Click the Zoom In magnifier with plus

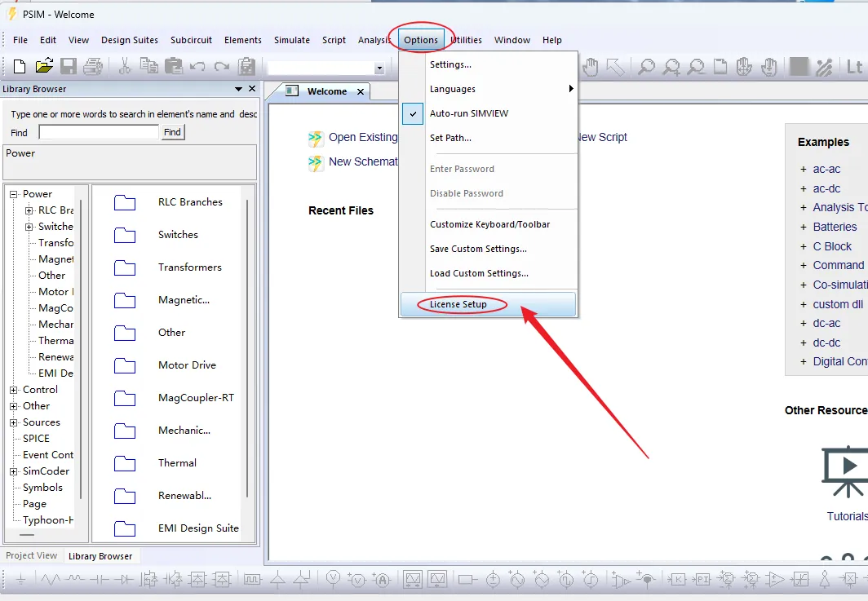coord(672,67)
